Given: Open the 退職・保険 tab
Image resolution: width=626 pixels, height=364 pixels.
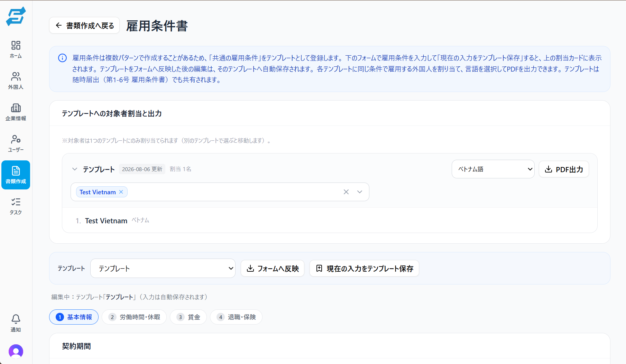Looking at the screenshot, I should point(236,317).
